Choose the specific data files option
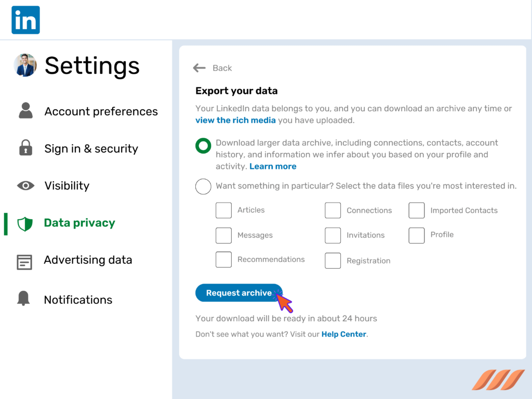This screenshot has height=399, width=532. [203, 186]
